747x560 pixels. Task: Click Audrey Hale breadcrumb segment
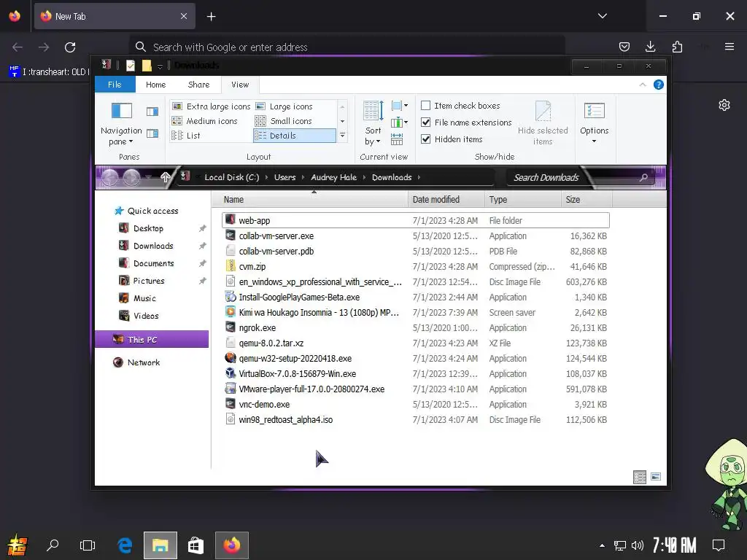click(333, 177)
